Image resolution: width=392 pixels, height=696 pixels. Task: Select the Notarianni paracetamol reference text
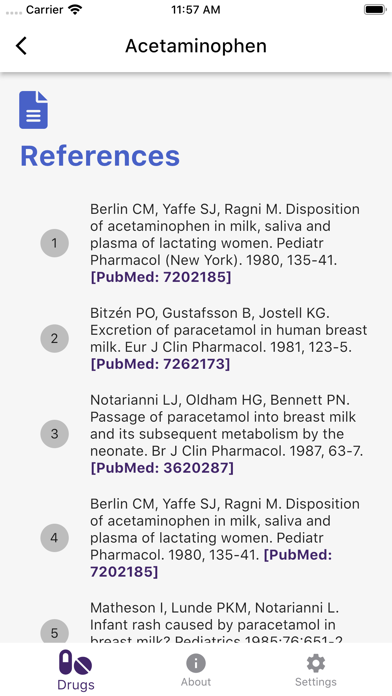[226, 426]
